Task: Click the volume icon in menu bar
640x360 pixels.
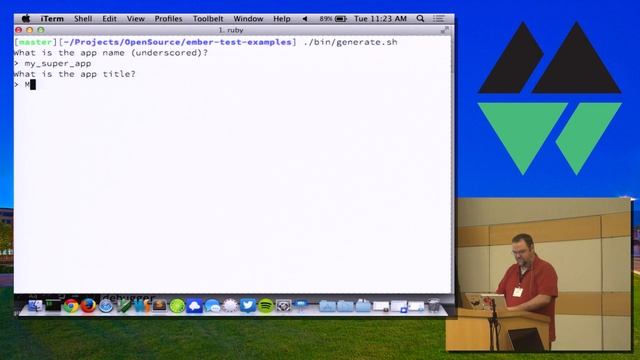Action: point(304,19)
